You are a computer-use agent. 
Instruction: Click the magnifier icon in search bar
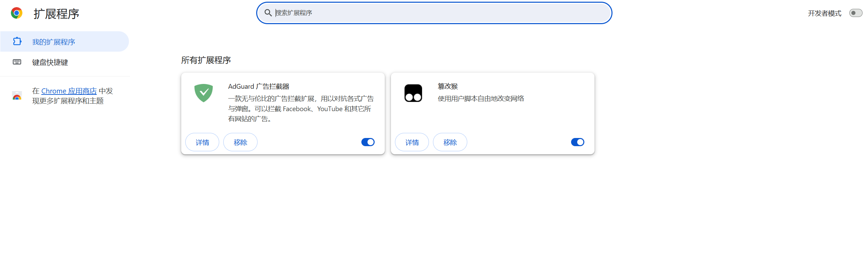(x=268, y=13)
